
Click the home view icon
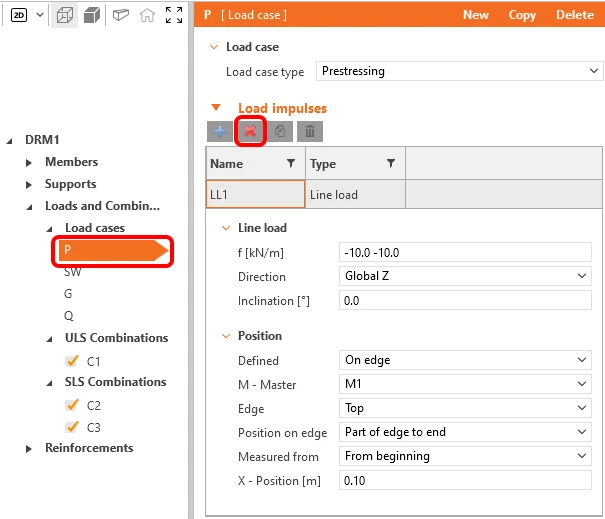pos(147,15)
